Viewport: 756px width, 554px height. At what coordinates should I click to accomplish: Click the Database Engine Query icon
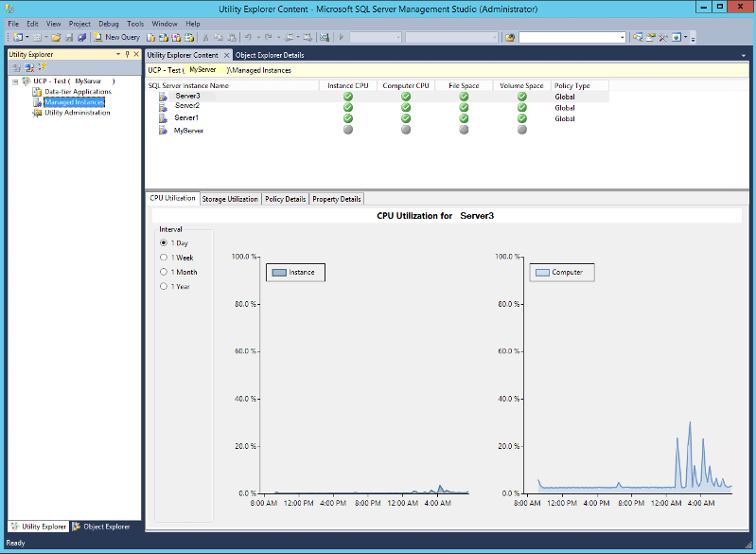pyautogui.click(x=150, y=37)
